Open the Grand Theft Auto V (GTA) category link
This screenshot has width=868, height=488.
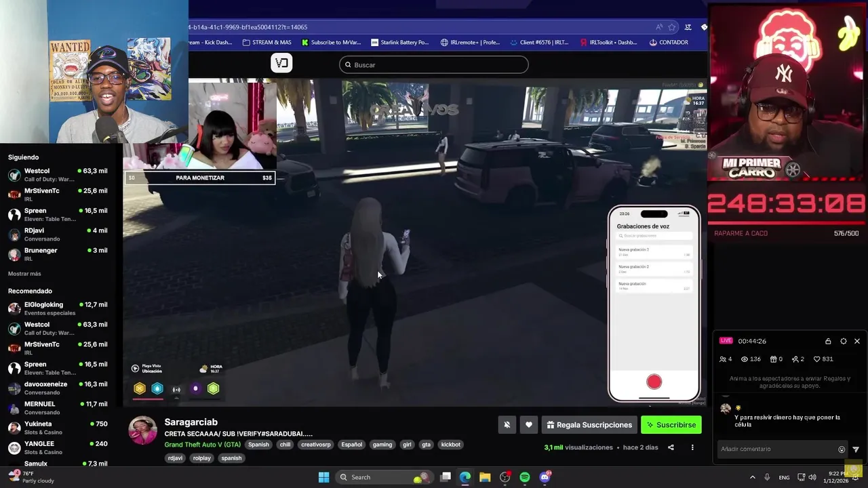(x=202, y=445)
